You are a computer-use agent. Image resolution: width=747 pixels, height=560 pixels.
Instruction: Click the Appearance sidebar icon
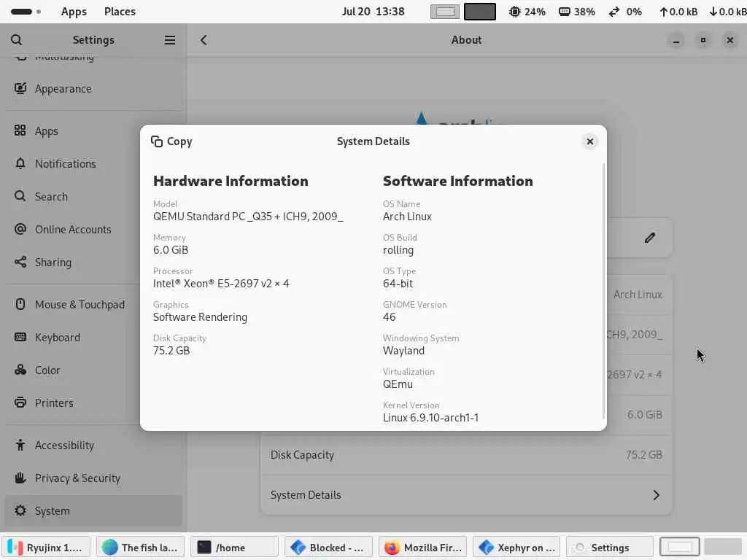coord(20,88)
